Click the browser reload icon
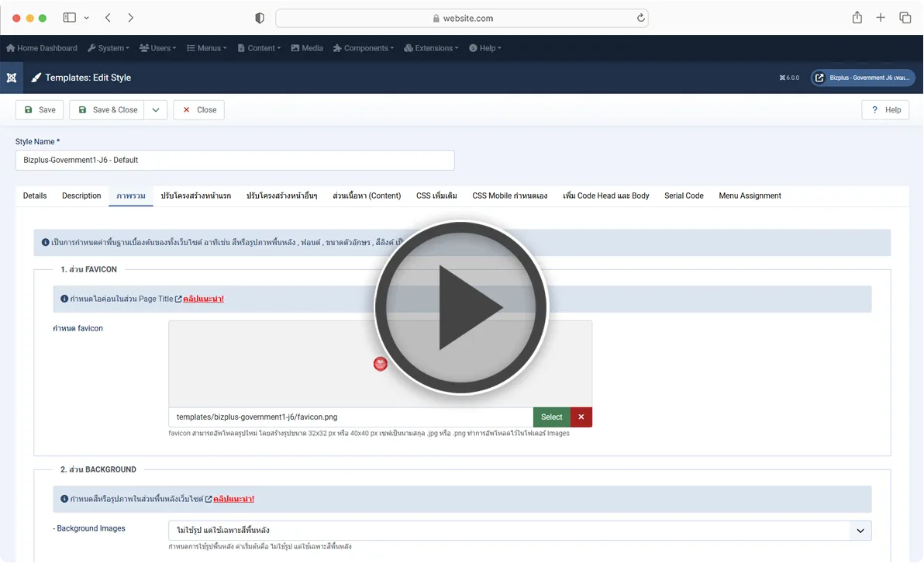924x564 pixels. [x=640, y=18]
